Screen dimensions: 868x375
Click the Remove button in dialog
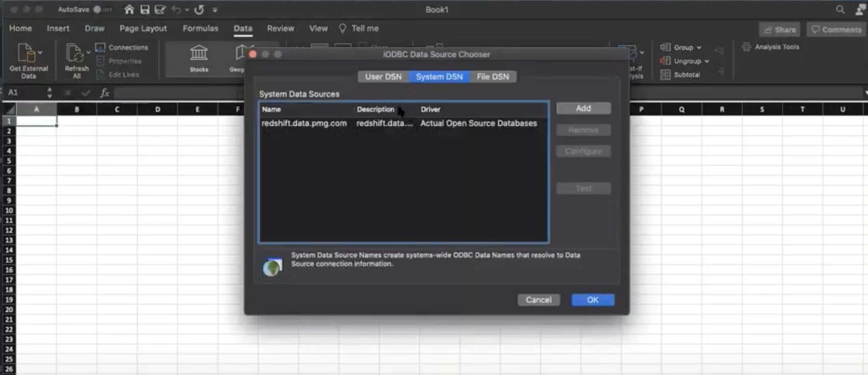583,130
